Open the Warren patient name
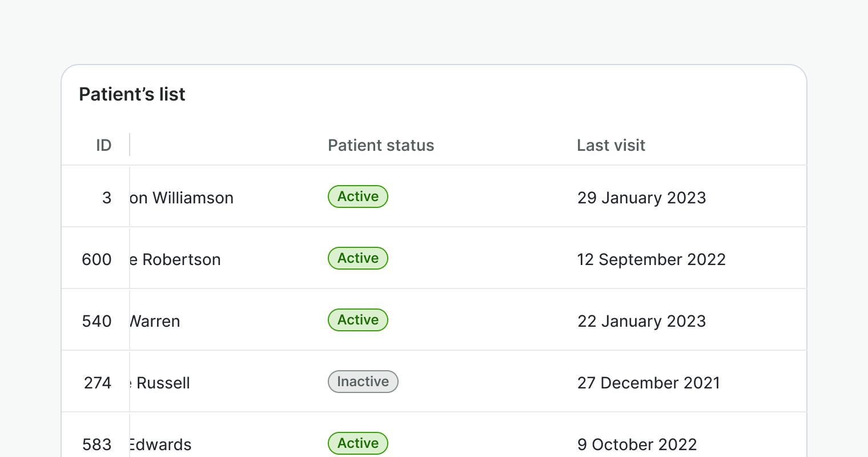The height and width of the screenshot is (457, 868). pos(155,321)
